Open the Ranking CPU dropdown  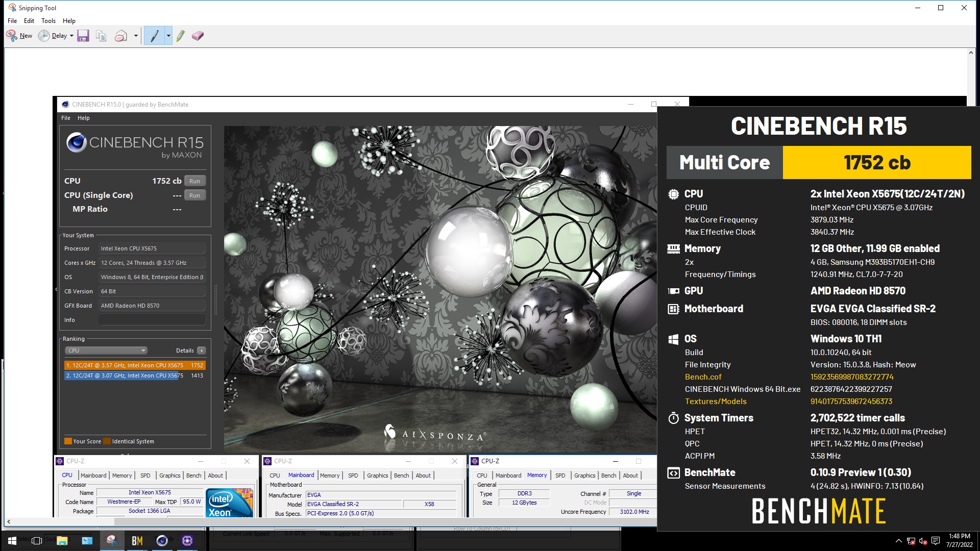[106, 350]
